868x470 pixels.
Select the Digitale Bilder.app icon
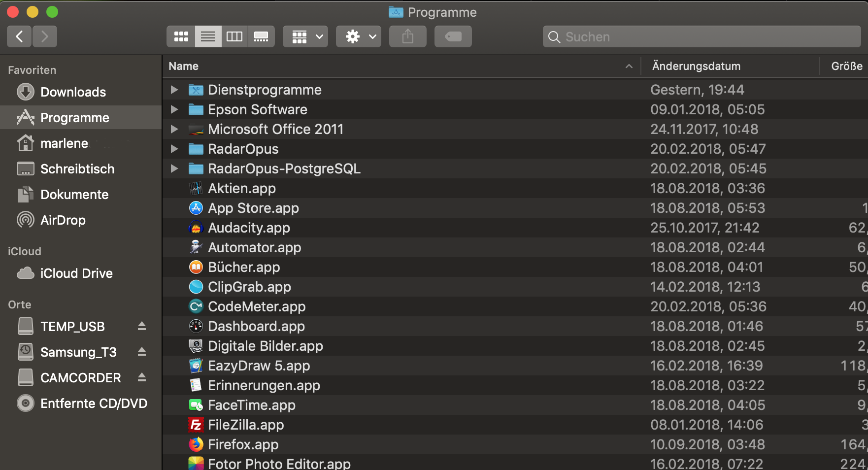pos(196,346)
